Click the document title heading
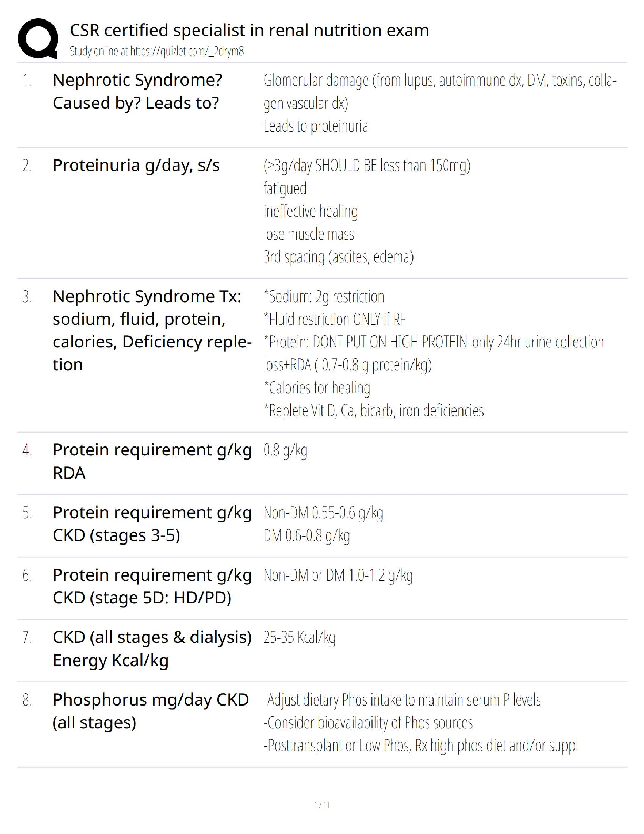The width and height of the screenshot is (644, 834). pos(249,30)
